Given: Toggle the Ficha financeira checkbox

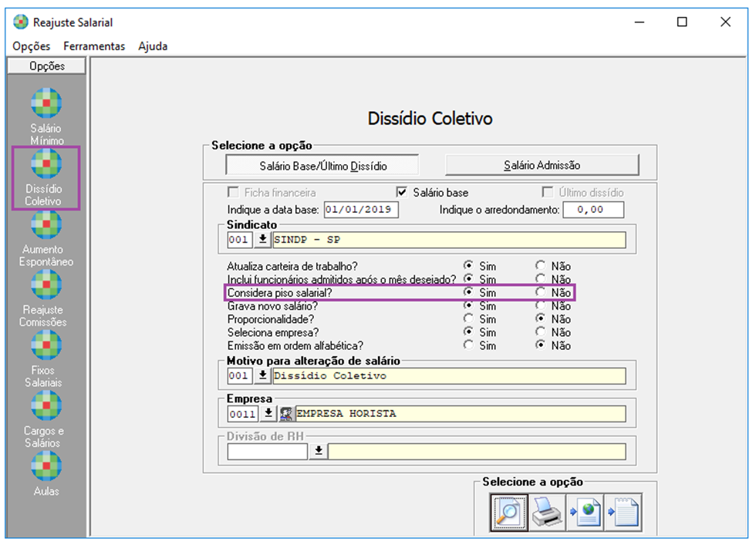Looking at the screenshot, I should (x=233, y=193).
